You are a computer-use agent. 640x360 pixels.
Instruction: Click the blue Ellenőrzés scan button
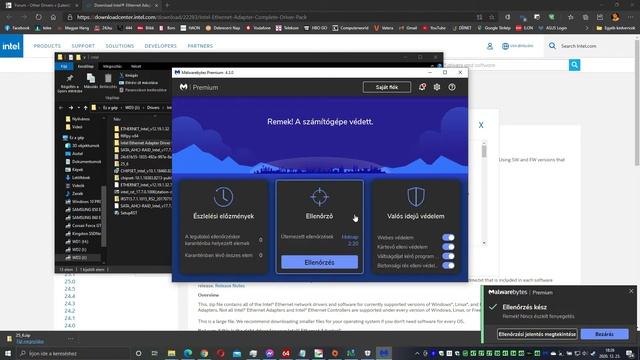click(319, 262)
